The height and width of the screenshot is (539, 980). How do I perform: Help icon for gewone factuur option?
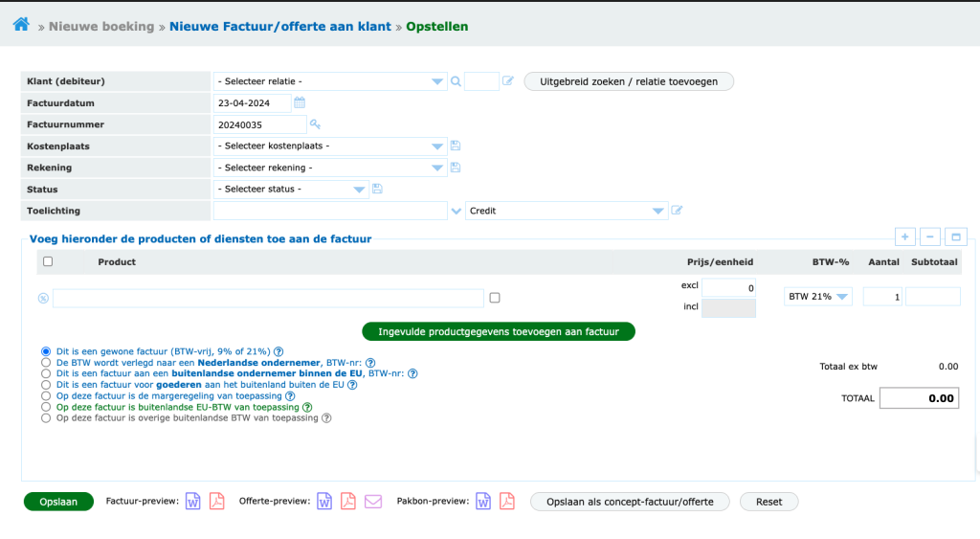pos(278,351)
